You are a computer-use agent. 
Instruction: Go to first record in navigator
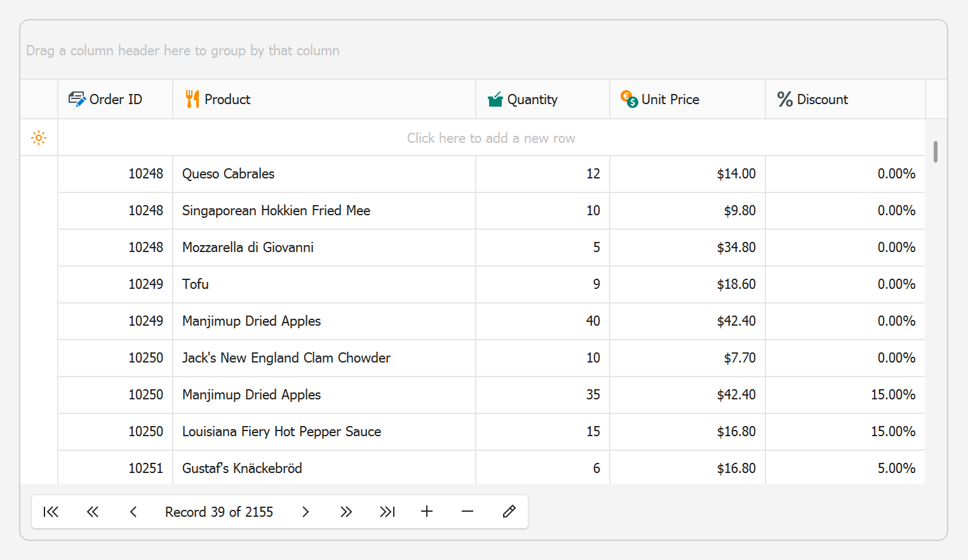(51, 512)
